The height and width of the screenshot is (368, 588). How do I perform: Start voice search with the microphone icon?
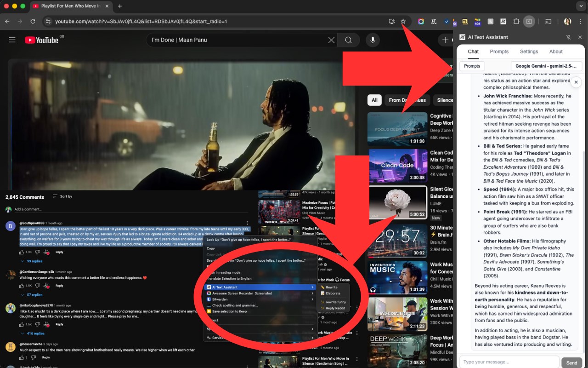point(373,40)
